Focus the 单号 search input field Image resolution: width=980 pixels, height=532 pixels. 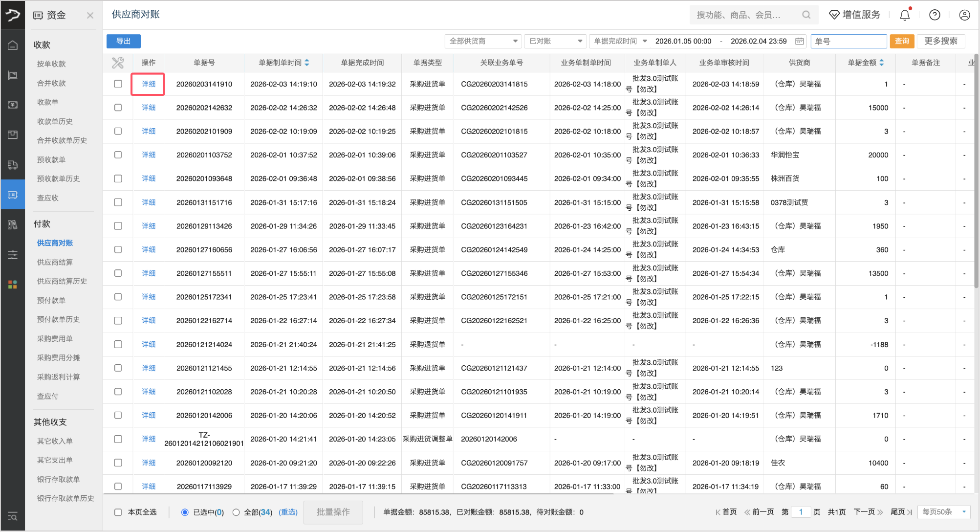point(849,41)
